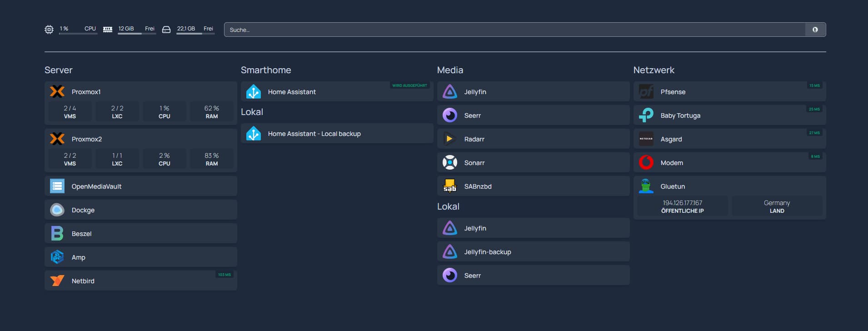Click the Jellyfin-backup icon
Screen dimensions: 868x331
(450, 251)
